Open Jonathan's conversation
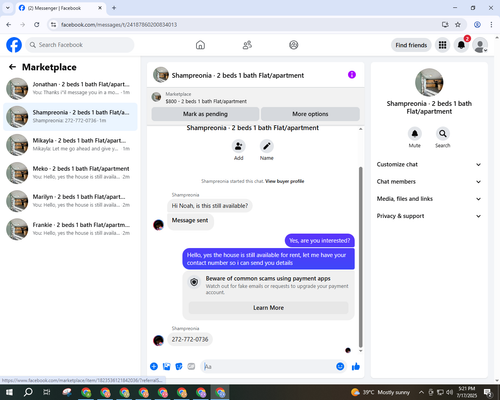Image resolution: width=500 pixels, height=400 pixels. [70, 88]
